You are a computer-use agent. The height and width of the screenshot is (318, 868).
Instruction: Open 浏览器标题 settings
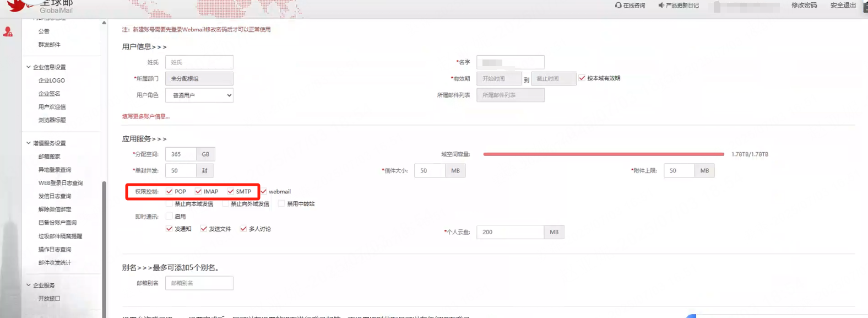click(x=52, y=120)
